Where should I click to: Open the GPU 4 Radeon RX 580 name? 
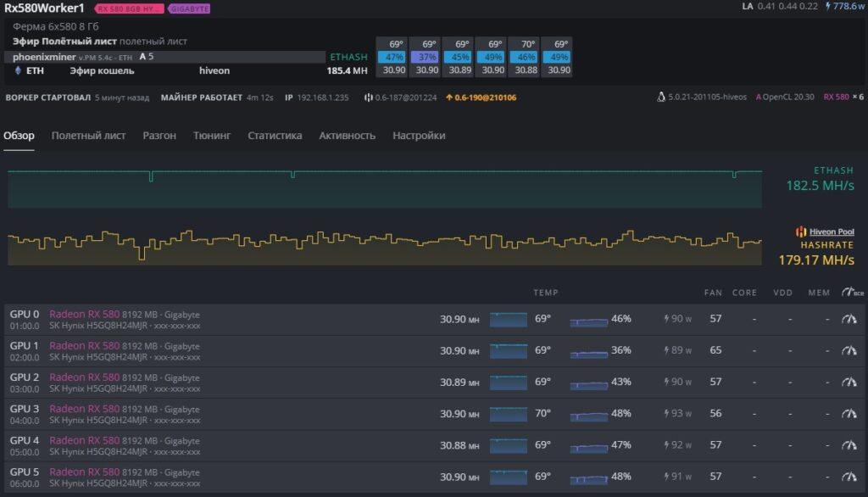pos(84,440)
